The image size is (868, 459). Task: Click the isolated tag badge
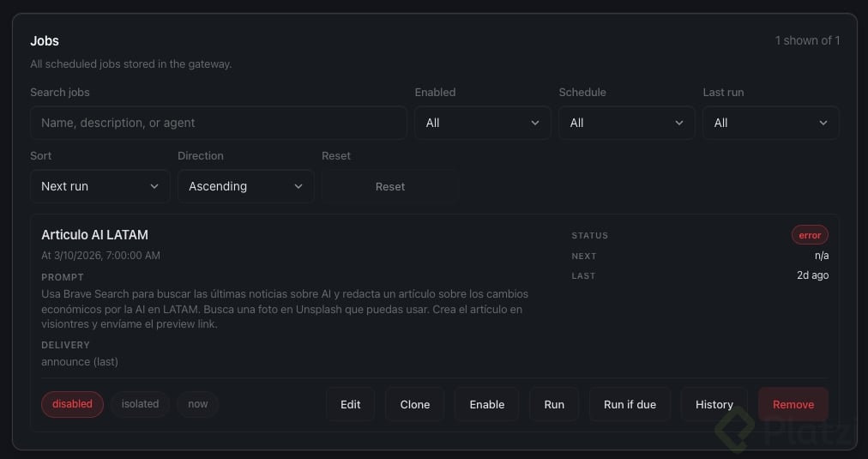[x=140, y=404]
